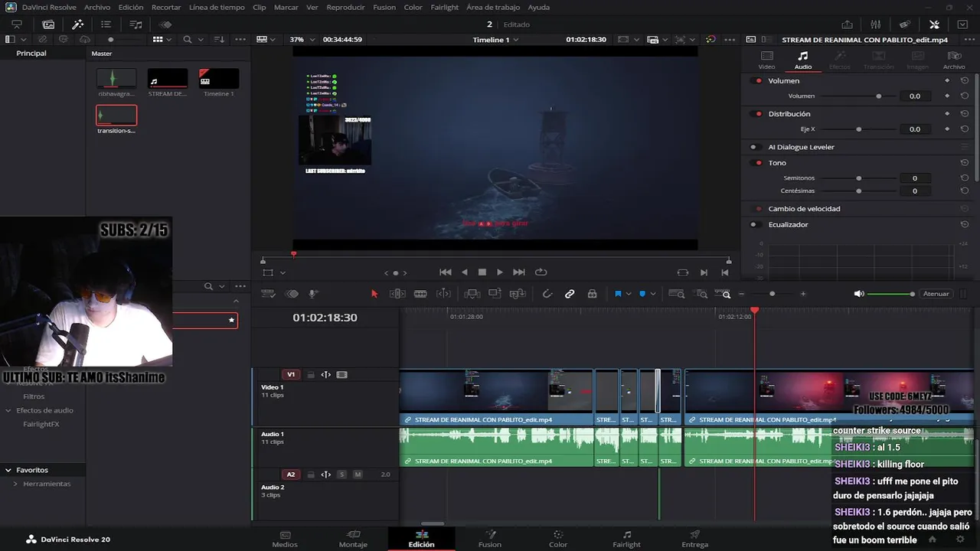Toggle linked selection chain icon
The image size is (980, 551).
(x=570, y=294)
